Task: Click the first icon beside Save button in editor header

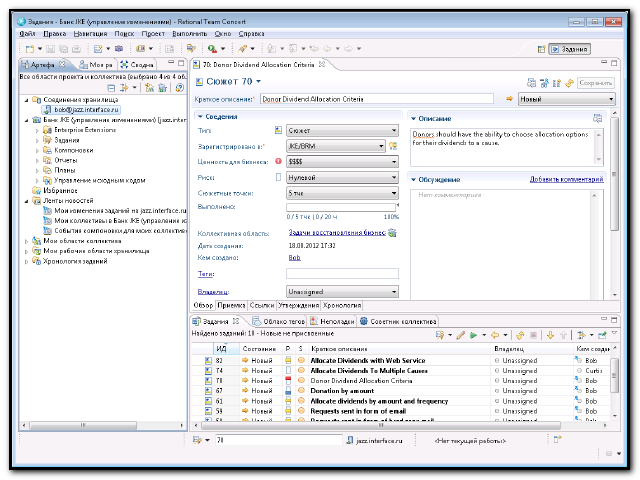Action: tap(531, 83)
